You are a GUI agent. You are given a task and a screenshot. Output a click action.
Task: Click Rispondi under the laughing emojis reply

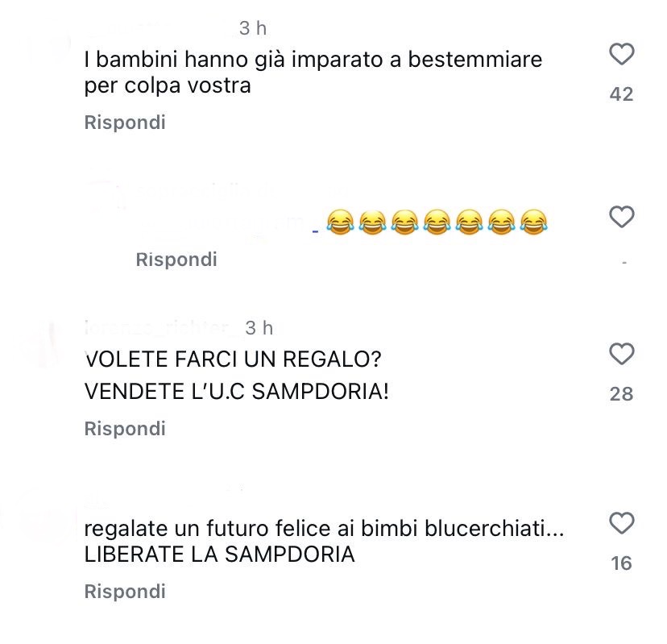[176, 260]
